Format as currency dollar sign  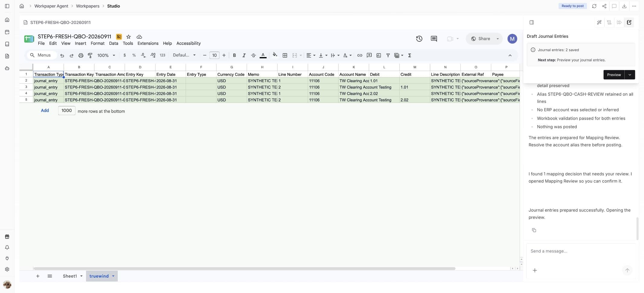(125, 55)
